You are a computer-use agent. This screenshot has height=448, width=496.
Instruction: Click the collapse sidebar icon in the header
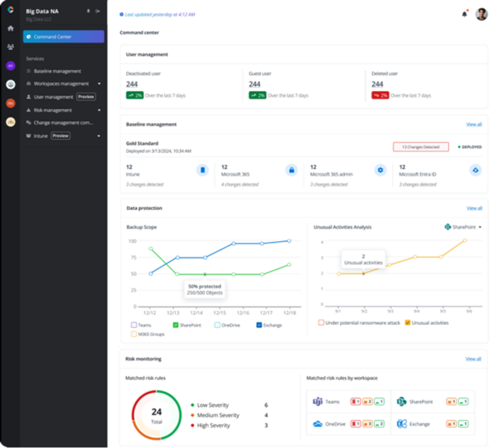(x=98, y=11)
